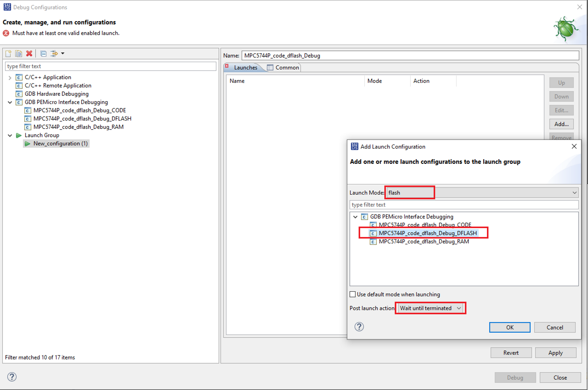Open the help icon in the Add Launch Configuration dialog
588x390 pixels.
pos(359,327)
